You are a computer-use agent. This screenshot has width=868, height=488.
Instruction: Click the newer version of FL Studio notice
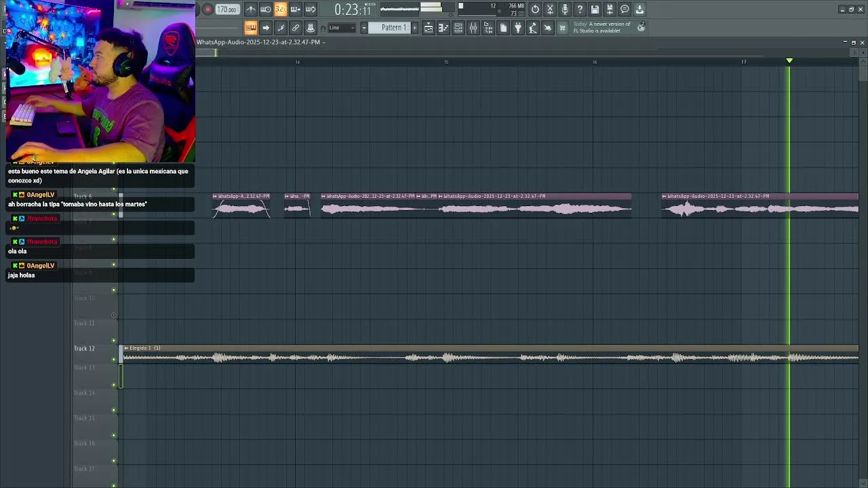602,27
